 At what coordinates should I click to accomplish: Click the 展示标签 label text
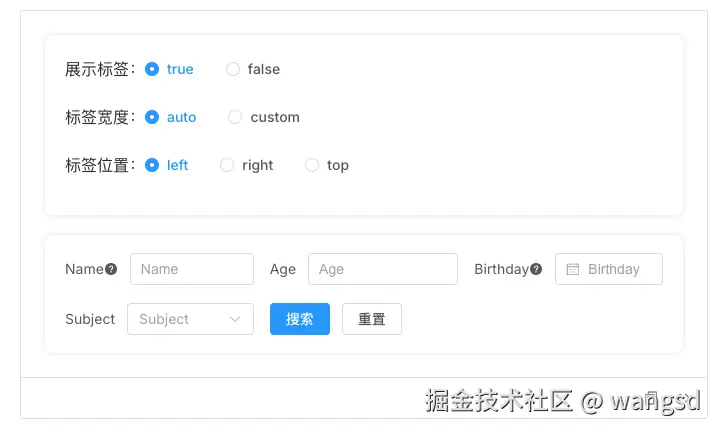[x=98, y=69]
